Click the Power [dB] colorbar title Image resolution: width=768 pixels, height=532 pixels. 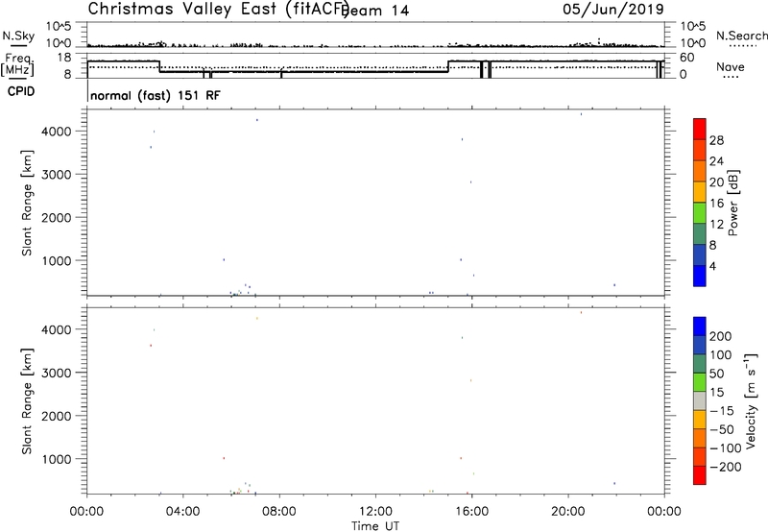tap(732, 203)
